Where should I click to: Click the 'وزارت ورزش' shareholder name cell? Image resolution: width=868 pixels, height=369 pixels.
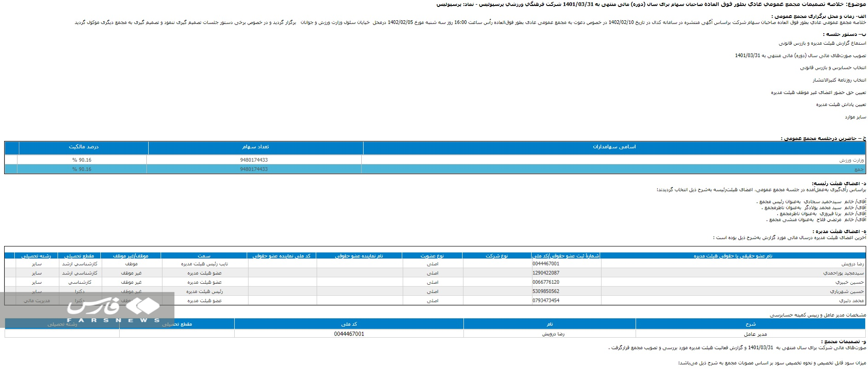851,160
